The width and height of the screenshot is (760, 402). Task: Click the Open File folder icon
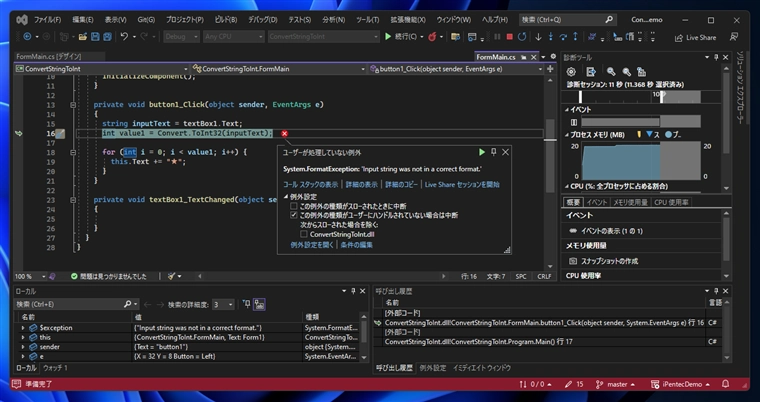coord(83,36)
